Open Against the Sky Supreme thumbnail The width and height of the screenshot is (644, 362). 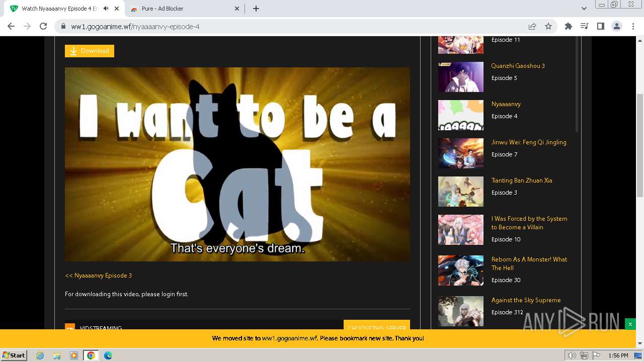[x=461, y=311]
